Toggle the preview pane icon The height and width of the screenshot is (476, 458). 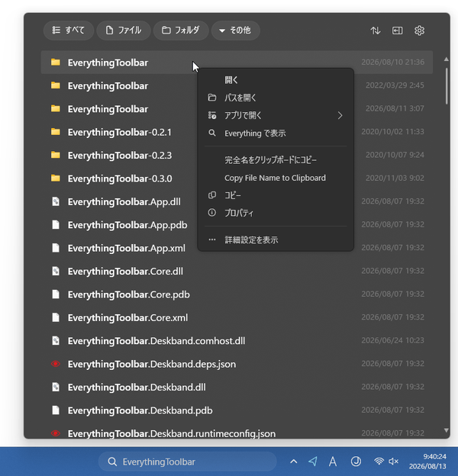(397, 31)
